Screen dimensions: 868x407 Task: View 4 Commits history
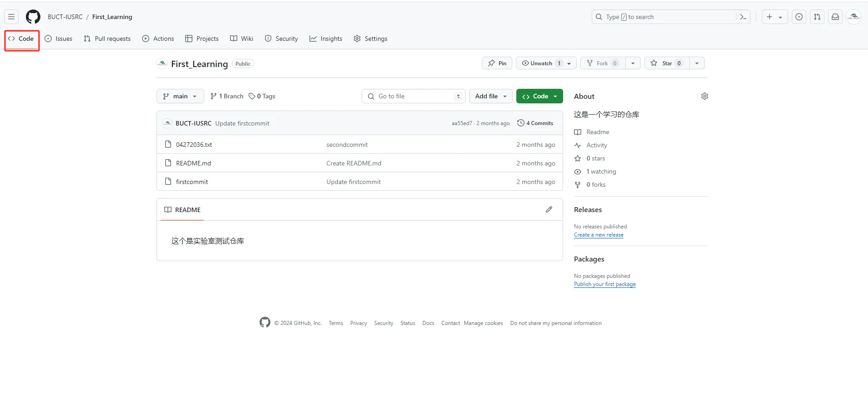tap(535, 123)
